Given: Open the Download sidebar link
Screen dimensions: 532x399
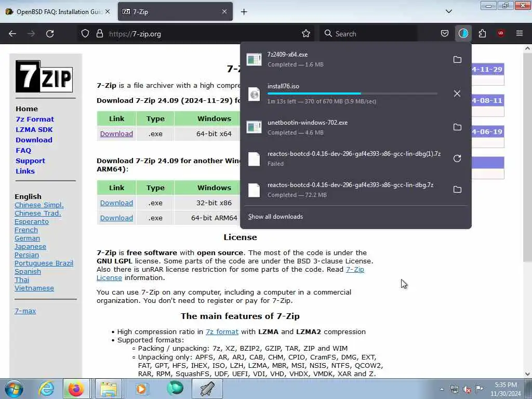Looking at the screenshot, I should (34, 140).
